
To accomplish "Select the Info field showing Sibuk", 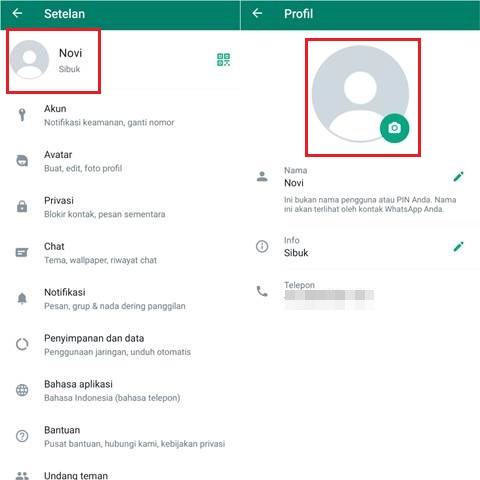I will (360, 247).
